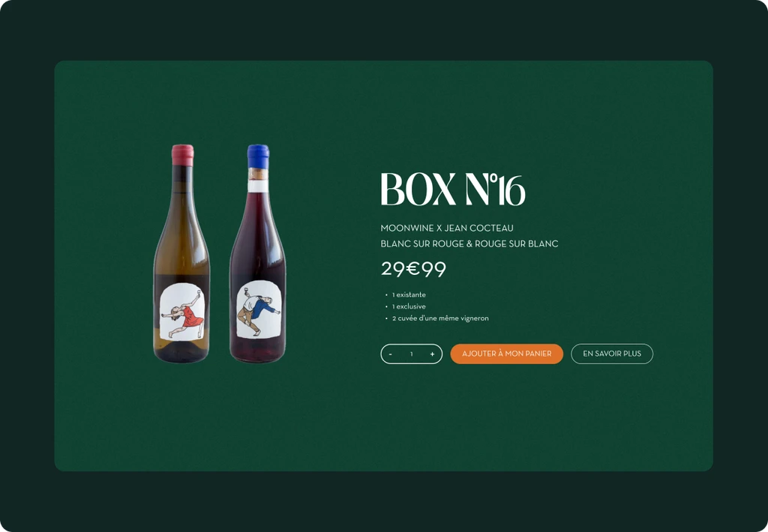Click the cork band on red bottle neck
Image resolution: width=768 pixels, height=532 pixels.
(258, 175)
